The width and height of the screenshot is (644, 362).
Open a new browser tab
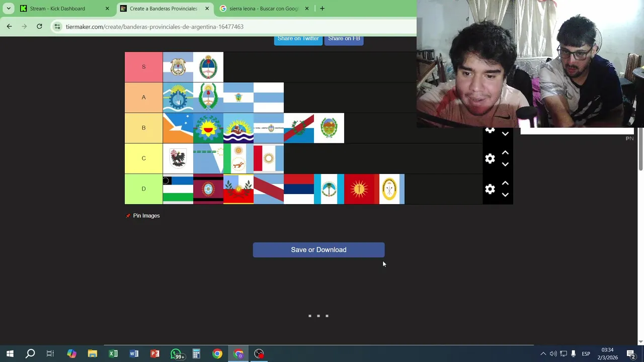pyautogui.click(x=322, y=9)
